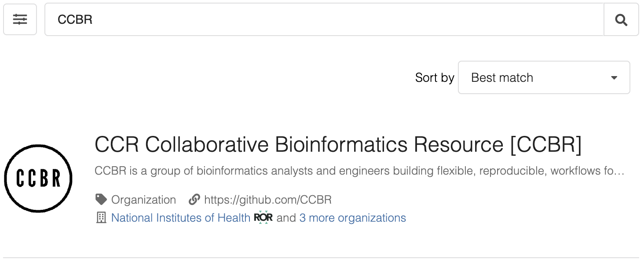
Task: Click the Organization type label
Action: pos(143,200)
